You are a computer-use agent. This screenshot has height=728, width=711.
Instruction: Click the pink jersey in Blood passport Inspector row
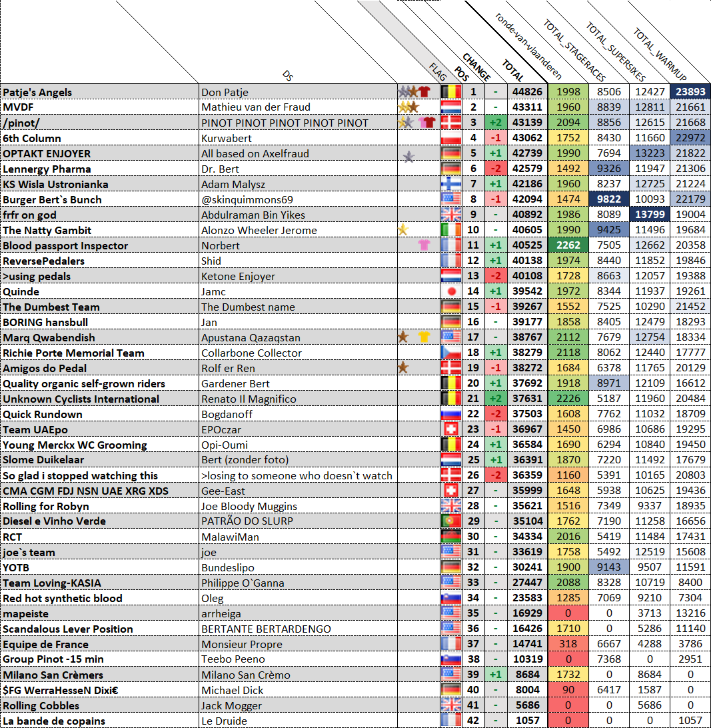click(424, 245)
